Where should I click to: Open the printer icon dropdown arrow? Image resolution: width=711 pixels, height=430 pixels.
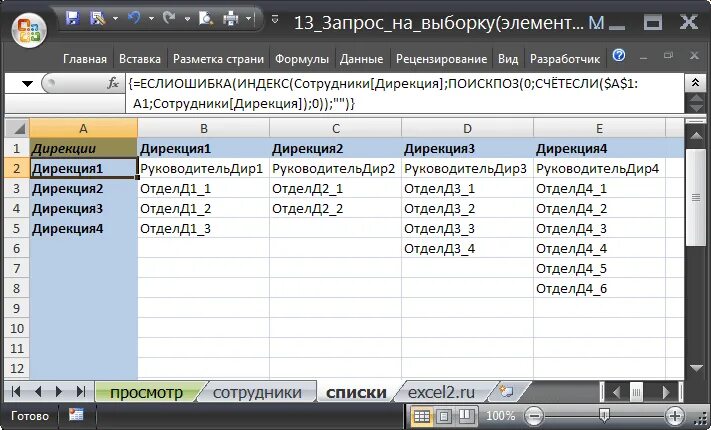pos(248,19)
